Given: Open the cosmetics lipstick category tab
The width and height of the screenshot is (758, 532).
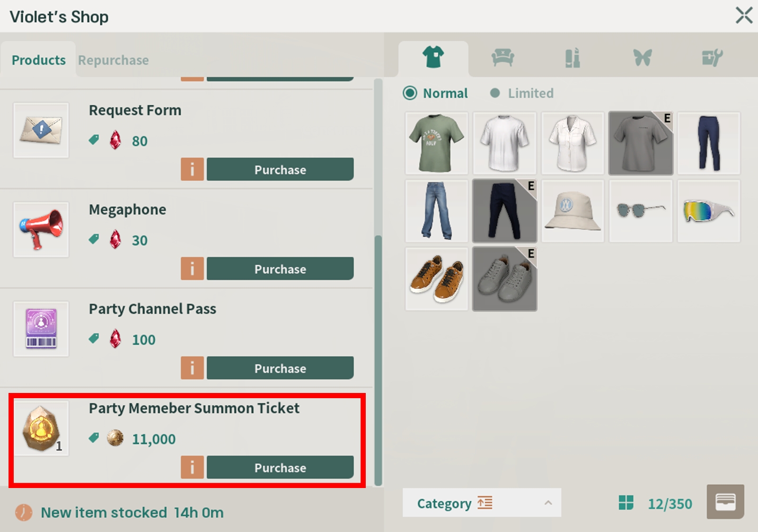Looking at the screenshot, I should 573,58.
